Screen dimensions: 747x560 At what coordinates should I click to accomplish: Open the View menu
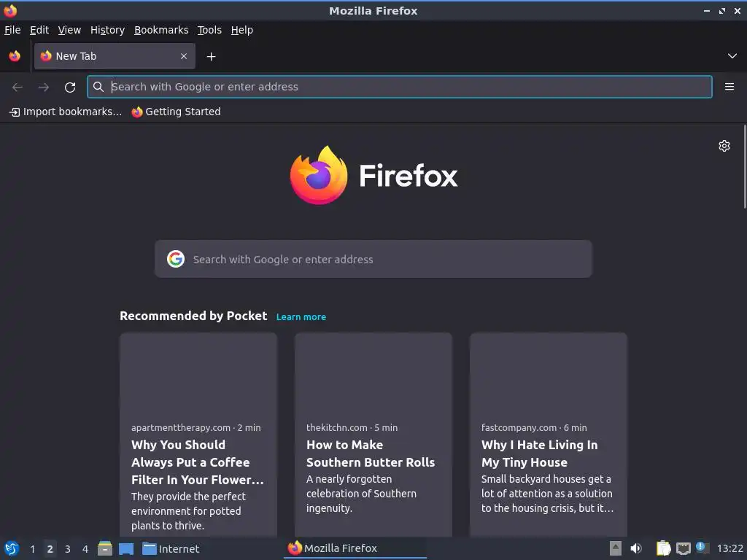pyautogui.click(x=69, y=30)
